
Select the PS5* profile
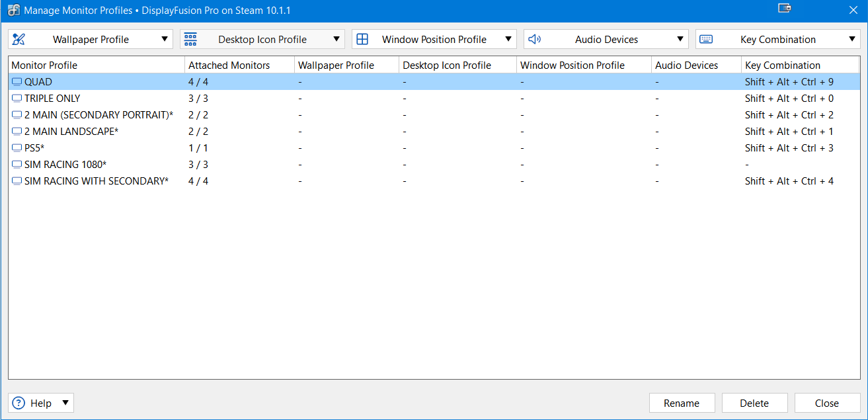coord(434,148)
